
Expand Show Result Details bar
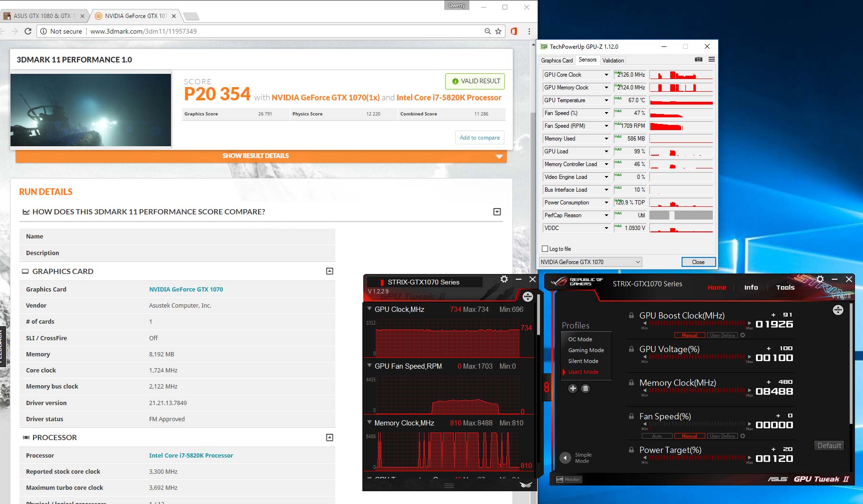261,156
